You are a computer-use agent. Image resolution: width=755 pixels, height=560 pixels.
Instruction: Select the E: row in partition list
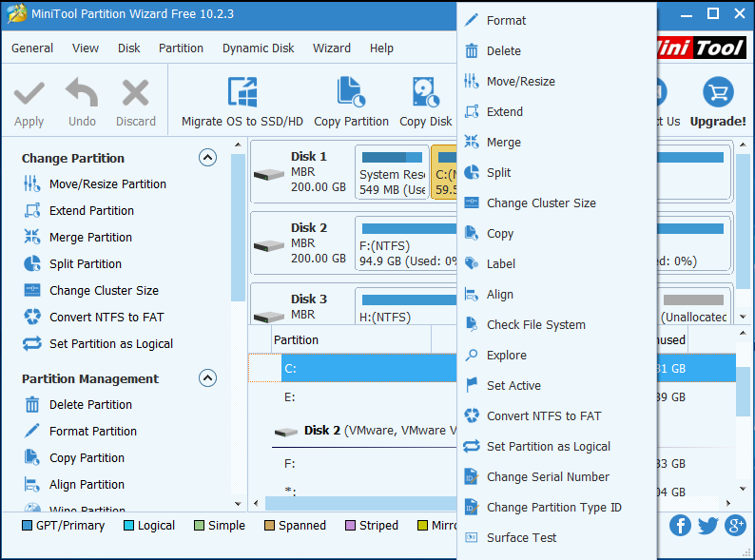tap(353, 397)
